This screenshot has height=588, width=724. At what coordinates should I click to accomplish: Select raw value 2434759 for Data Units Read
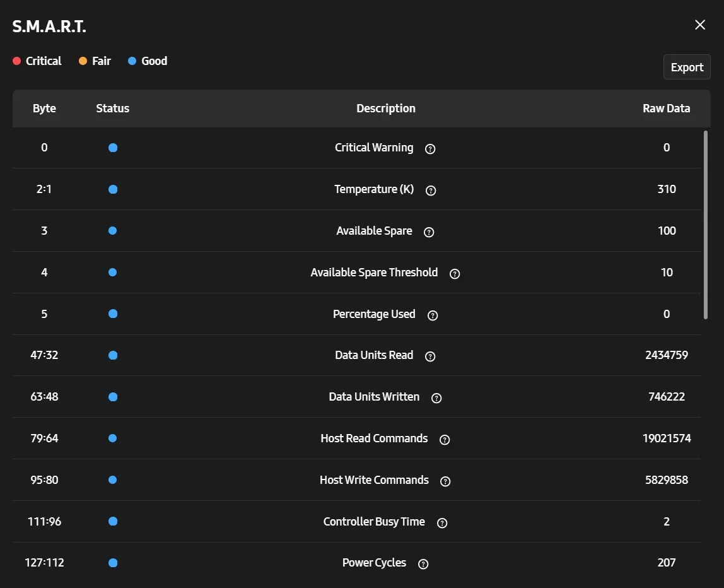click(666, 355)
